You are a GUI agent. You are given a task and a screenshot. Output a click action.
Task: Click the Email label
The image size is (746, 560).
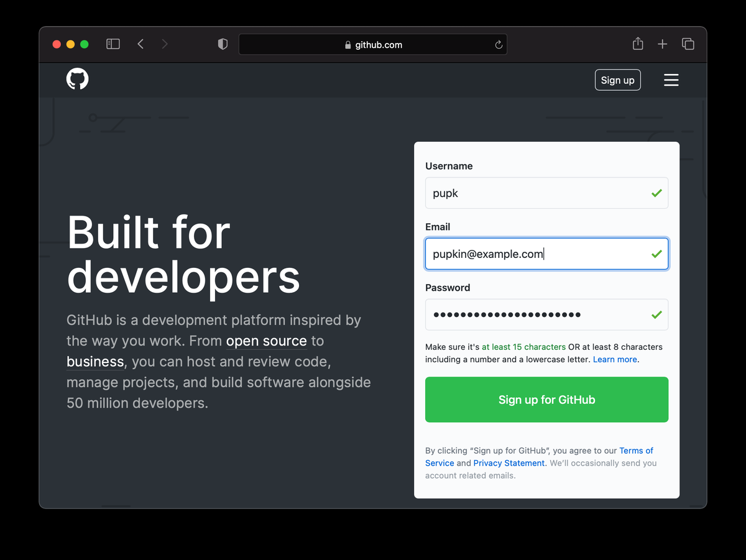tap(438, 227)
